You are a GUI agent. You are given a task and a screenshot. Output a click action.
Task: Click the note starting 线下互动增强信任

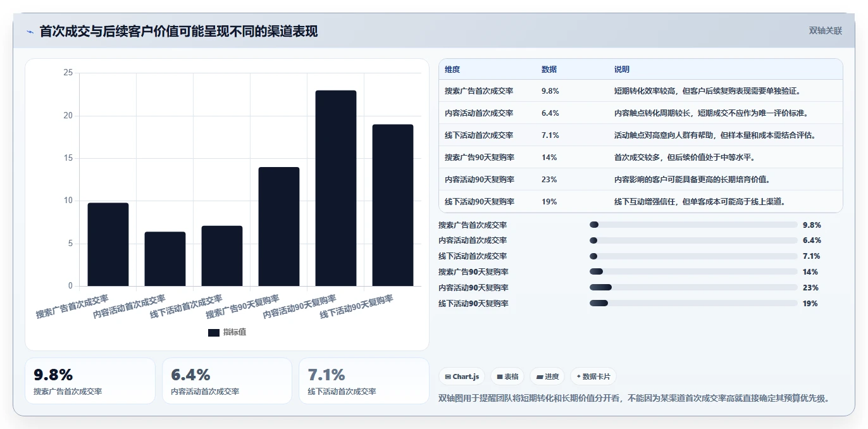point(700,202)
